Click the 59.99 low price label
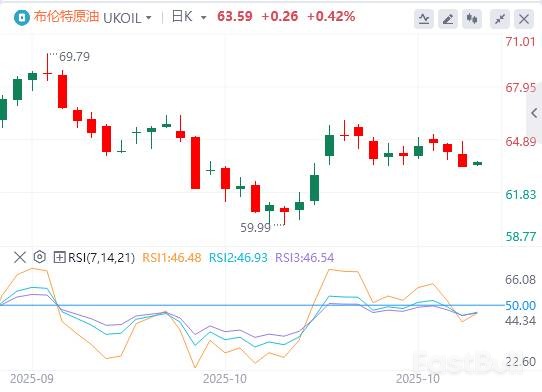 pos(255,228)
